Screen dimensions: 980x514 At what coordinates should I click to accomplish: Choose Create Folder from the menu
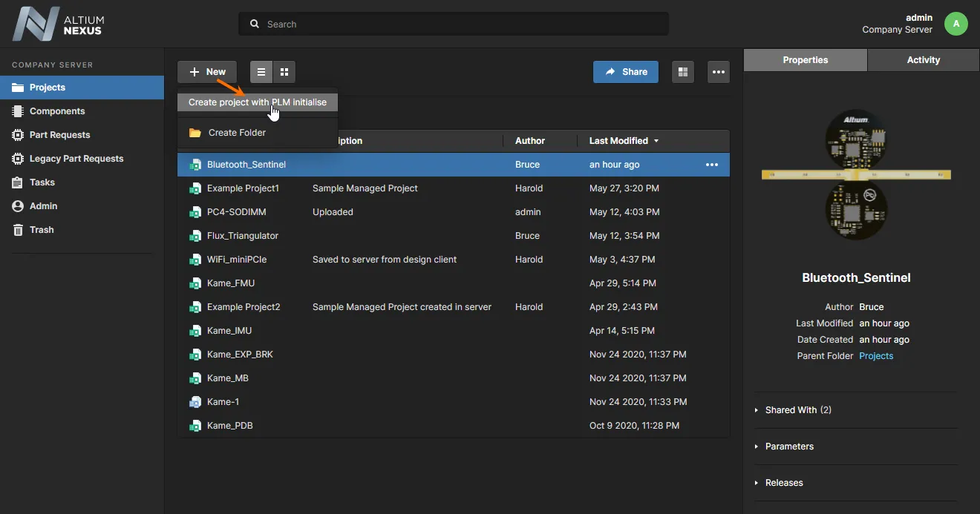(258, 133)
